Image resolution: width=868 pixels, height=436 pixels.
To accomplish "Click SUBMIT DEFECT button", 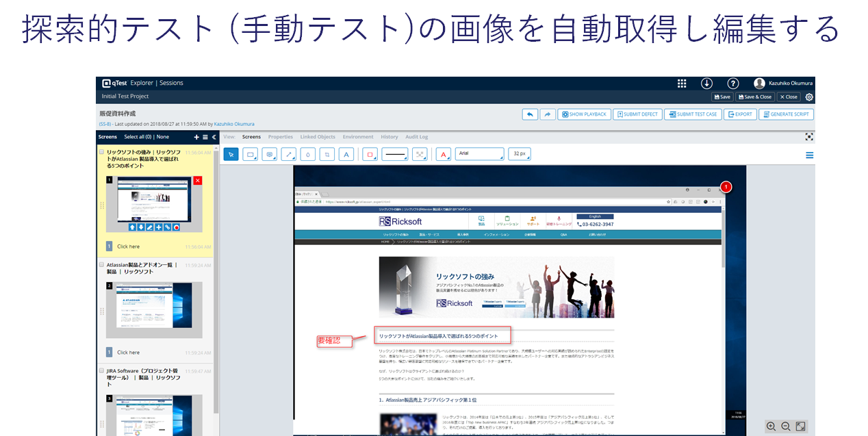I will pos(637,114).
